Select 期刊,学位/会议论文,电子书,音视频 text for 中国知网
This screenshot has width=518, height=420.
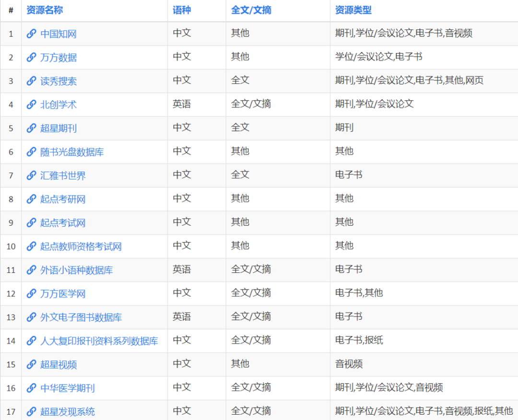[404, 33]
